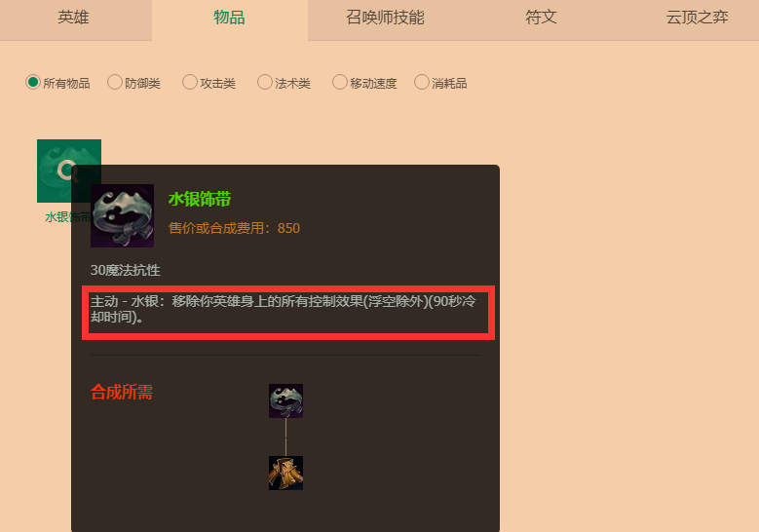Click the large 水银饰带 icon in tooltip

point(123,216)
